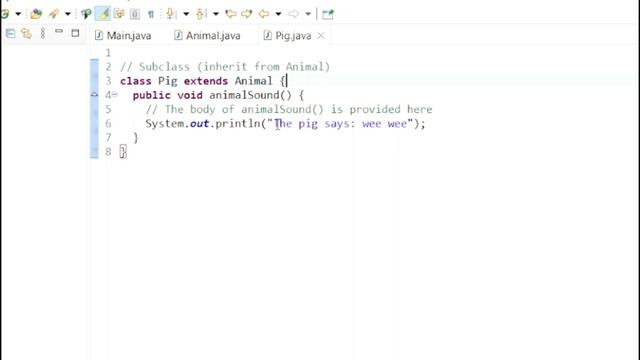Click the Pig.java tab file icon

(x=267, y=36)
